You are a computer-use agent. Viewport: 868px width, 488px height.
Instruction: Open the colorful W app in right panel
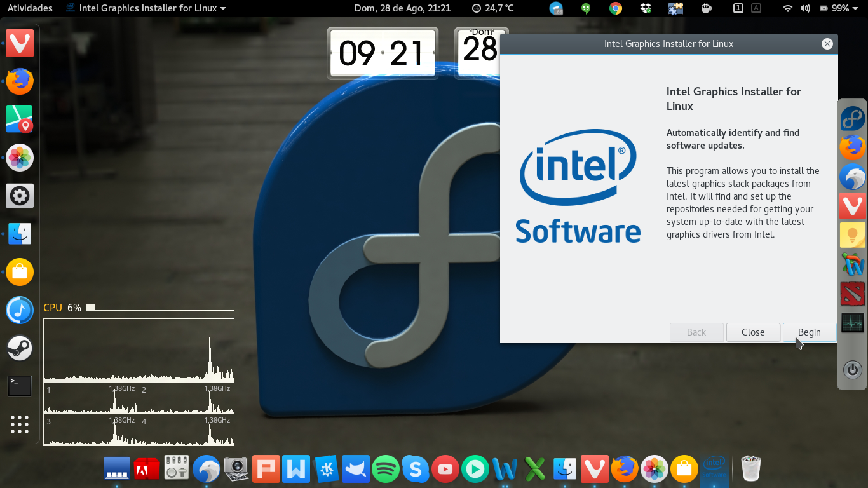point(852,264)
